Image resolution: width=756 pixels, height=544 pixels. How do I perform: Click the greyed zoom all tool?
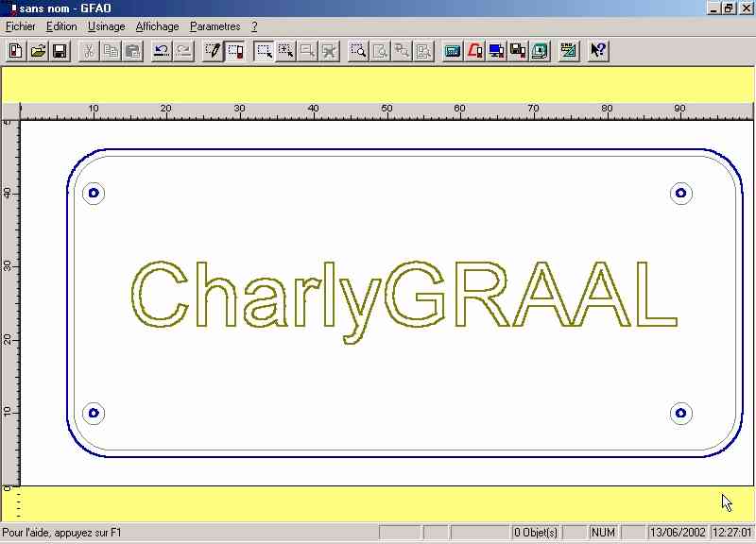click(423, 51)
